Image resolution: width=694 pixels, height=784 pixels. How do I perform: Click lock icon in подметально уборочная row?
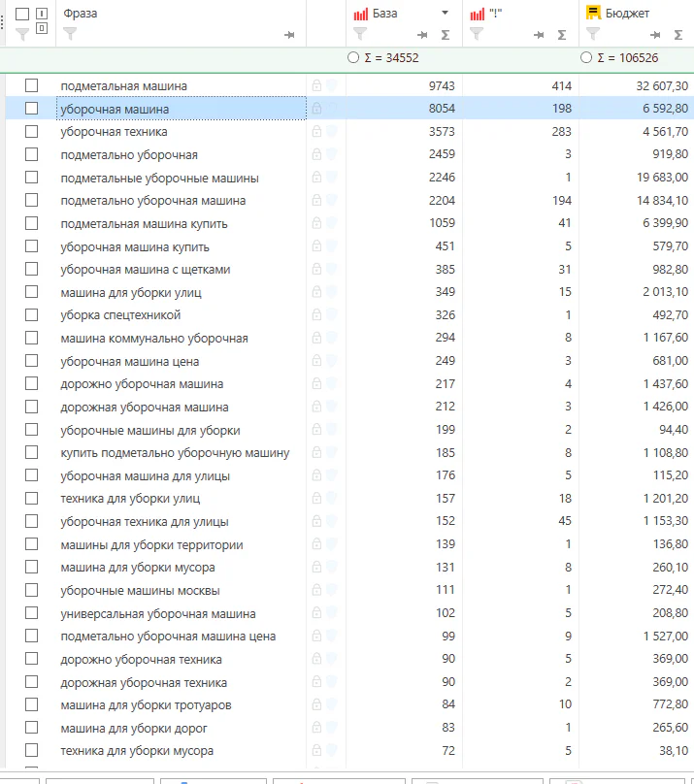(x=316, y=154)
